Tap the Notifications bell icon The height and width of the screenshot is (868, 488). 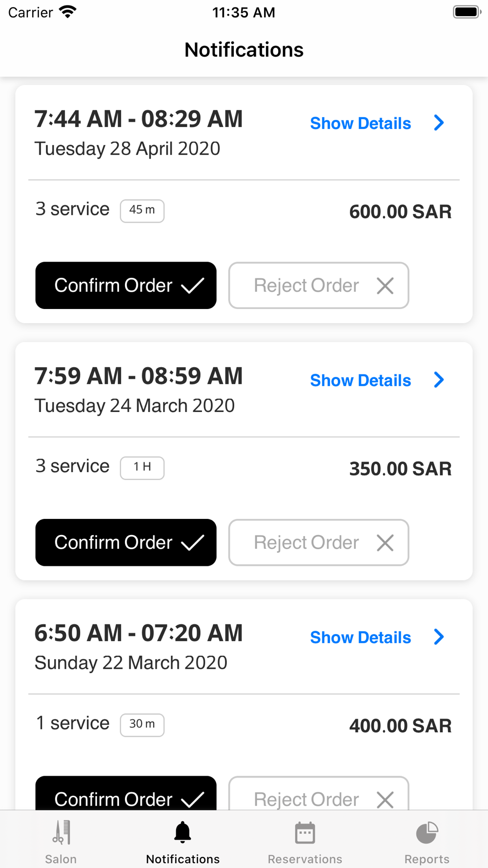click(183, 832)
